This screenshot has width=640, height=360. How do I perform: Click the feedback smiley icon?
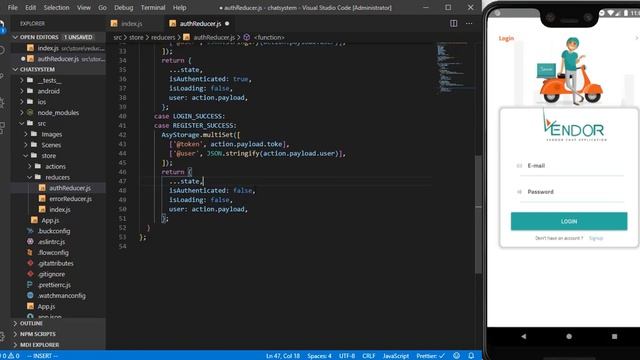click(457, 356)
